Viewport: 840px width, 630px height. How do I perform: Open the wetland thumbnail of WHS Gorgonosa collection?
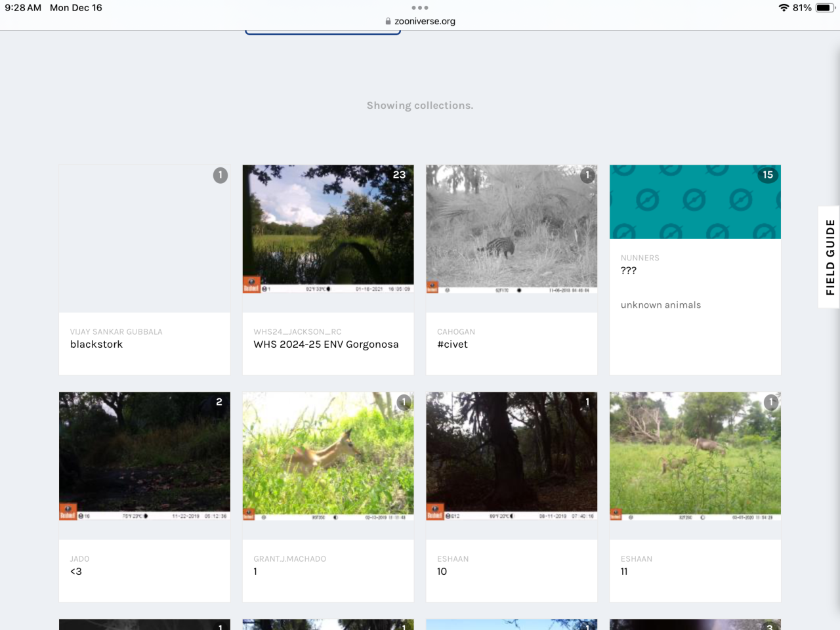coord(328,229)
